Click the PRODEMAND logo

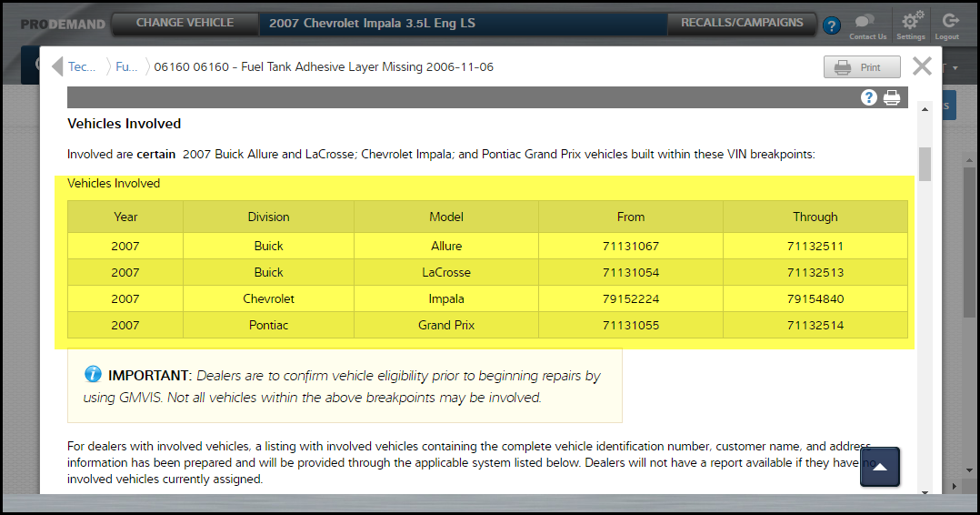tap(64, 24)
